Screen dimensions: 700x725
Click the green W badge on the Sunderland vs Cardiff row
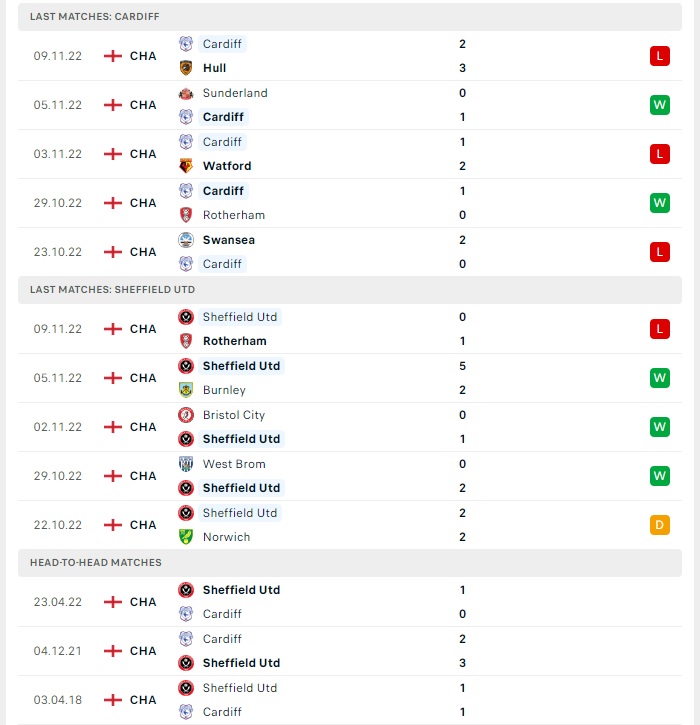(x=660, y=105)
